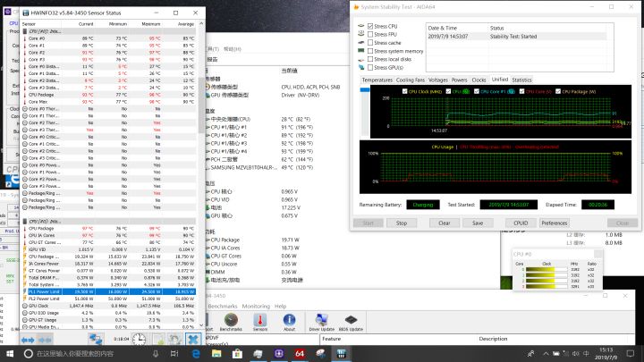Click HWiNFO expand-columns blue arrows icon
Image resolution: width=644 pixels, height=362 pixels.
pyautogui.click(x=28, y=340)
